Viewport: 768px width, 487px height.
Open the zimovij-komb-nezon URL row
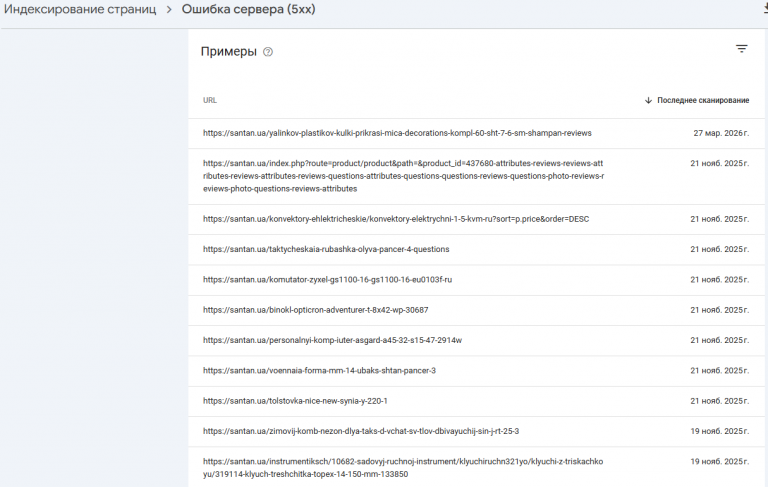(361, 431)
